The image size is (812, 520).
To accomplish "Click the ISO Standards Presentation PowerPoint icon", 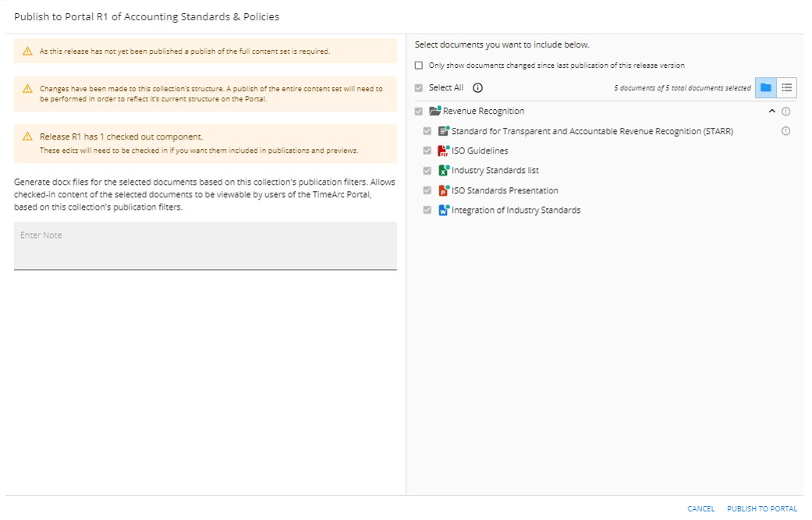I will pyautogui.click(x=444, y=190).
